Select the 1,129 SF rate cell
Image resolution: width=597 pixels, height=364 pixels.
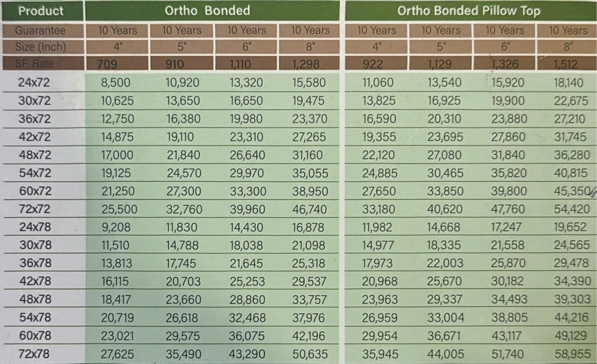[439, 64]
